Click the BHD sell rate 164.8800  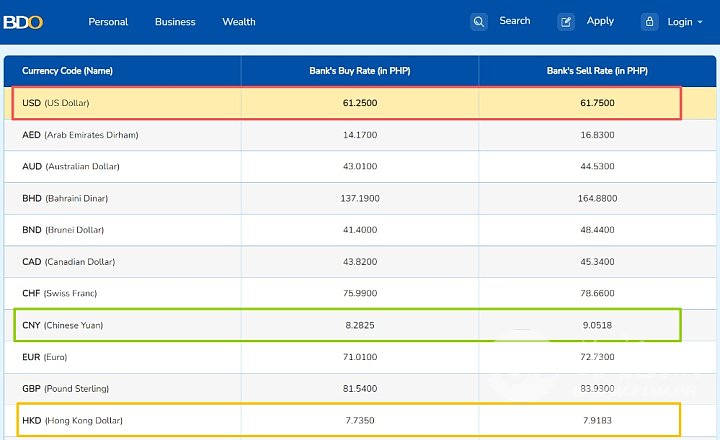[597, 198]
